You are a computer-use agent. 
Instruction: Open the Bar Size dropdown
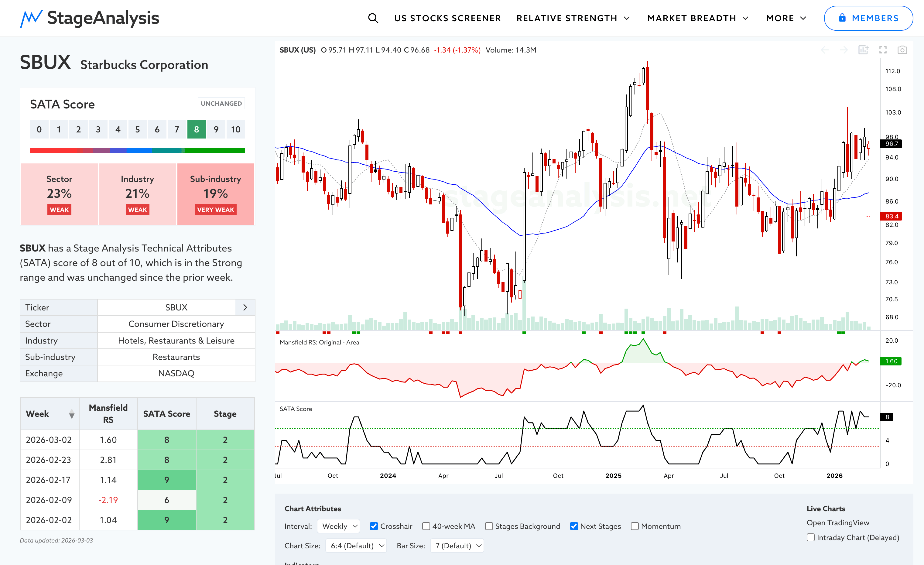[x=457, y=546]
